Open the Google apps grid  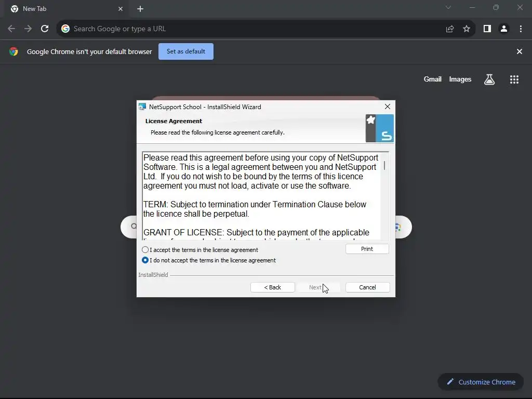point(514,79)
